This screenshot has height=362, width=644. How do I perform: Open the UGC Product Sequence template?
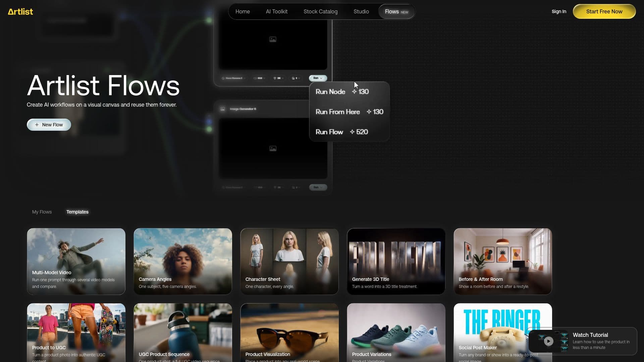[183, 333]
